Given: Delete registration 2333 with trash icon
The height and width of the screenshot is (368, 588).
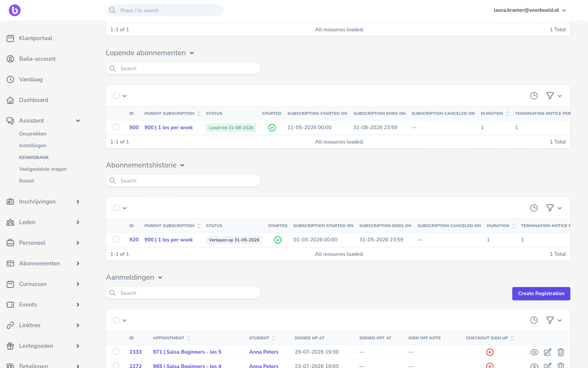Looking at the screenshot, I should pos(561,352).
